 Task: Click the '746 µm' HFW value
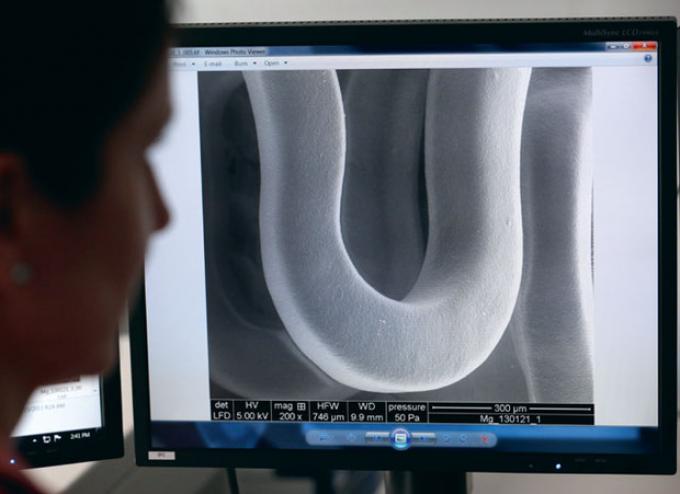pos(328,417)
